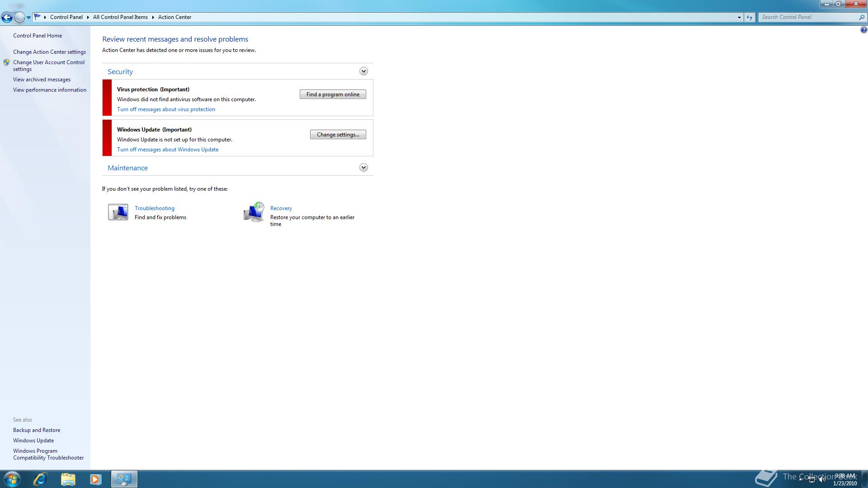Image resolution: width=868 pixels, height=488 pixels.
Task: Click All Control Panel Items breadcrumb
Action: coord(120,17)
